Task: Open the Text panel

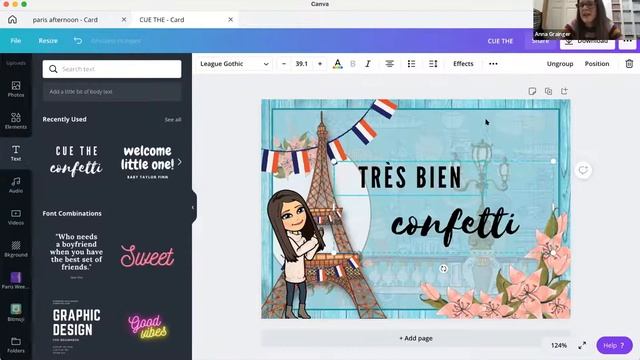Action: tap(16, 153)
